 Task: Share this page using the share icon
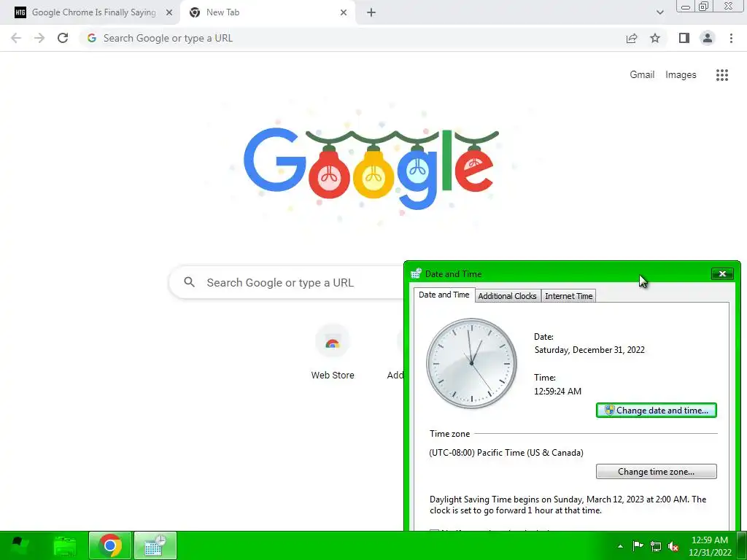tap(631, 38)
